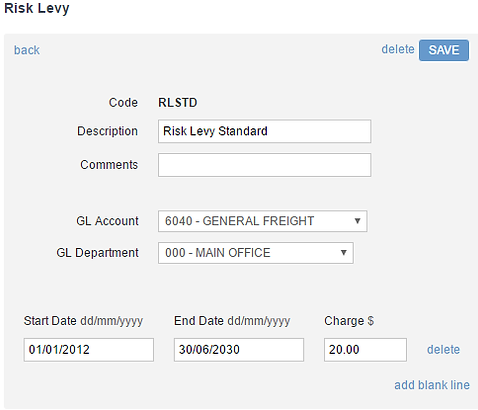Save the Risk Levy record

pyautogui.click(x=444, y=50)
